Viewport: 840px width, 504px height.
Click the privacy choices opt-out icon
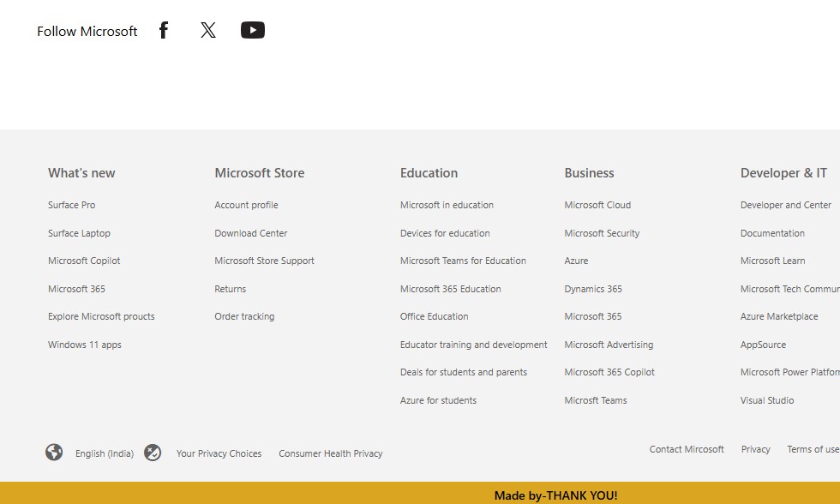pos(153,453)
